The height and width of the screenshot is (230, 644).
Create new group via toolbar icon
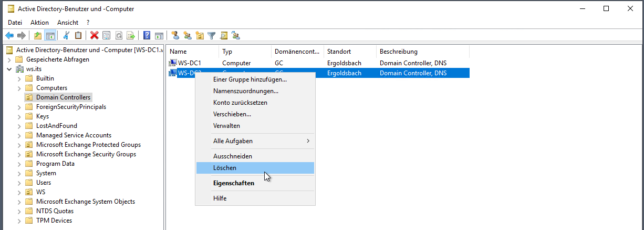tap(187, 35)
